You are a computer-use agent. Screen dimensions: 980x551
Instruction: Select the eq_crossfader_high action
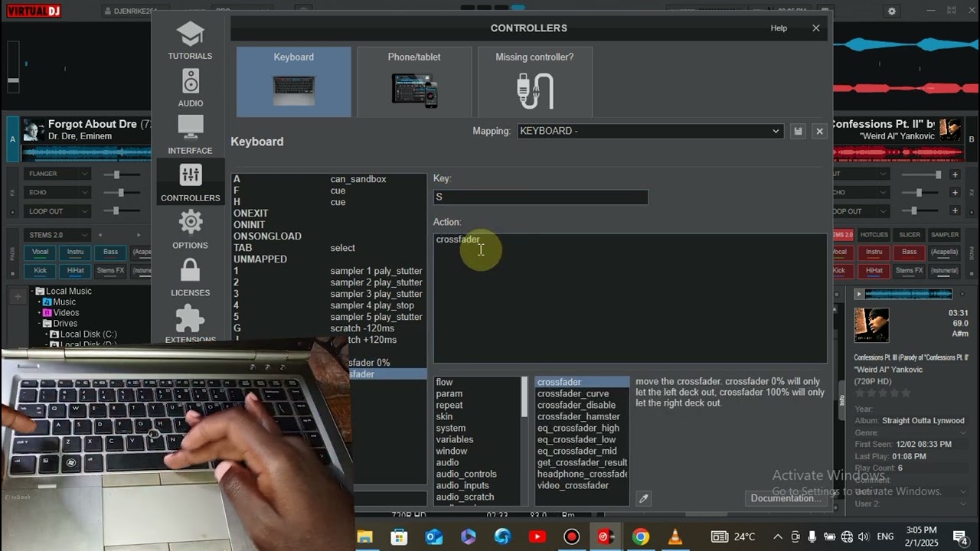tap(578, 428)
